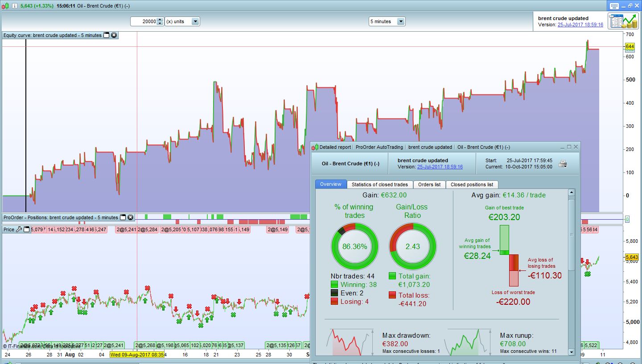Click the Detailed report window candlestick icon
This screenshot has width=642, height=364.
(315, 147)
